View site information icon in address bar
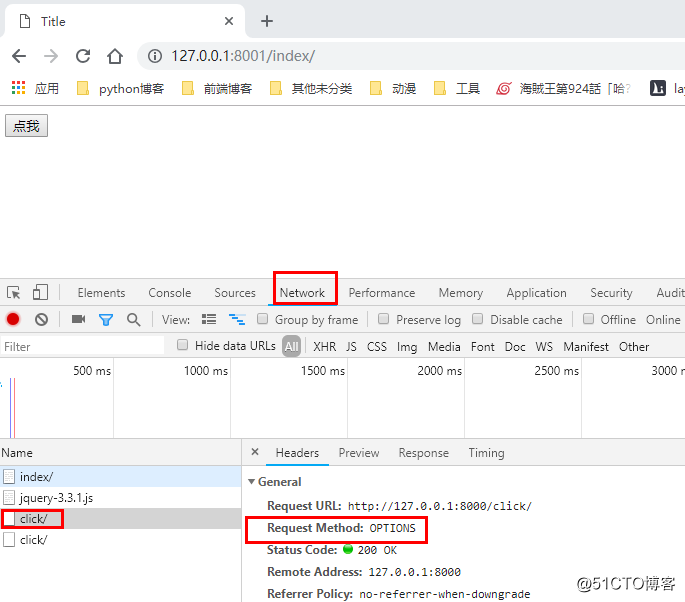The width and height of the screenshot is (685, 602). tap(155, 56)
